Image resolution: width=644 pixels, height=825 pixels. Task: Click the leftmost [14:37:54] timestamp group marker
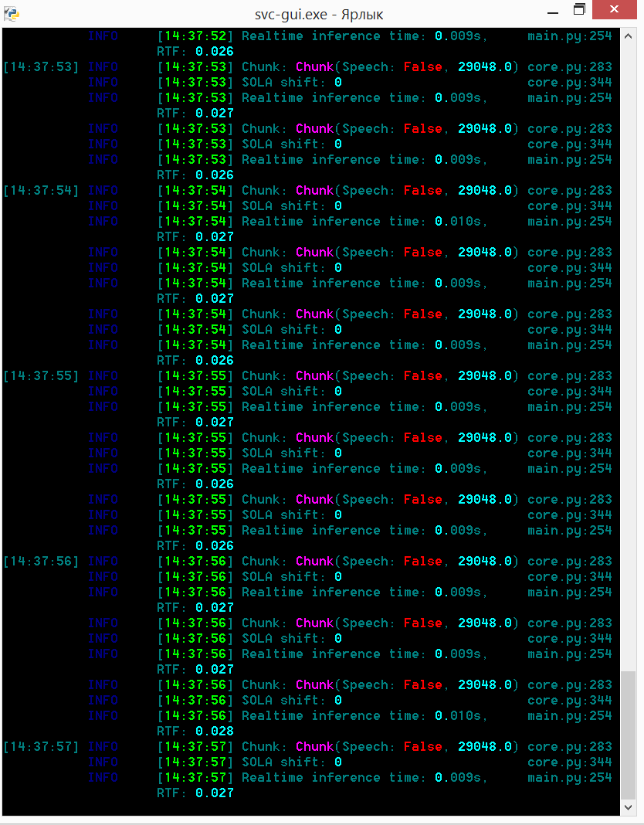[x=42, y=191]
